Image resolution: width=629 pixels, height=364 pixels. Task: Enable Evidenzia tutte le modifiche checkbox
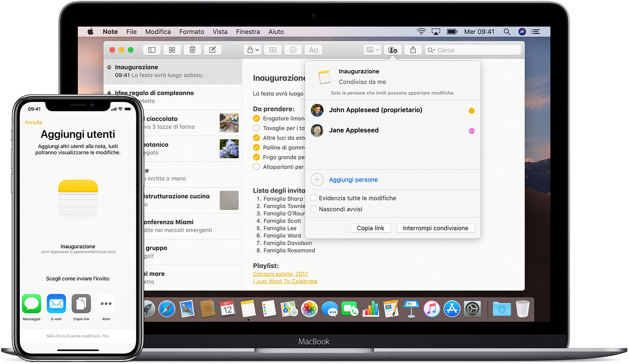314,198
